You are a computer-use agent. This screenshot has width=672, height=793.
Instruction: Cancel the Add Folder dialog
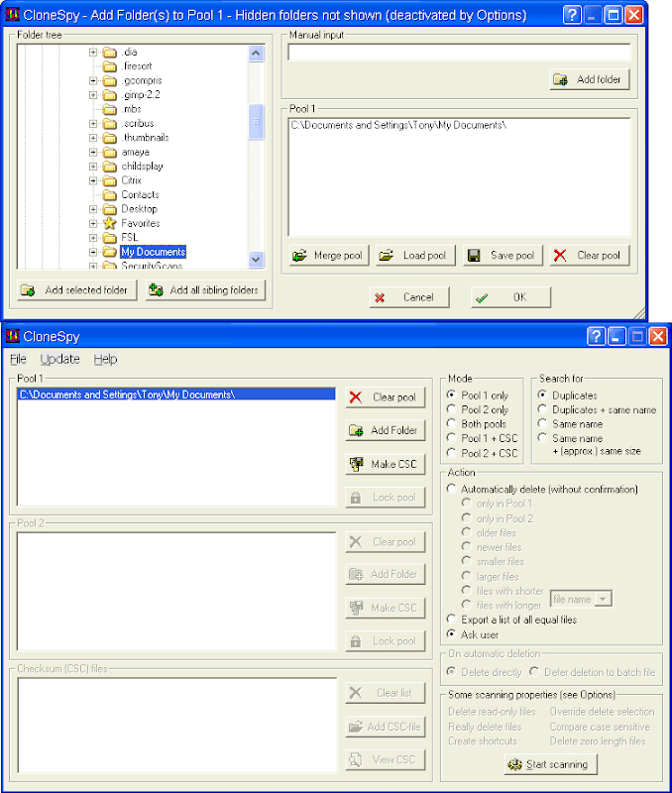(x=409, y=297)
